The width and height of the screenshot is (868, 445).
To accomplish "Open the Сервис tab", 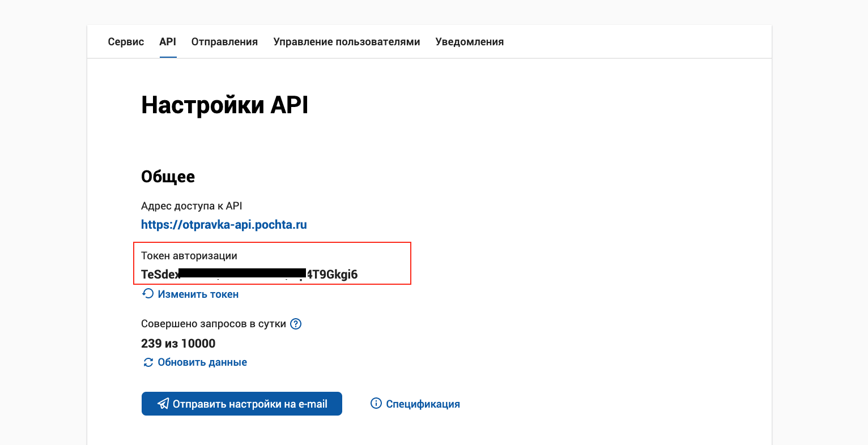I will [x=126, y=42].
